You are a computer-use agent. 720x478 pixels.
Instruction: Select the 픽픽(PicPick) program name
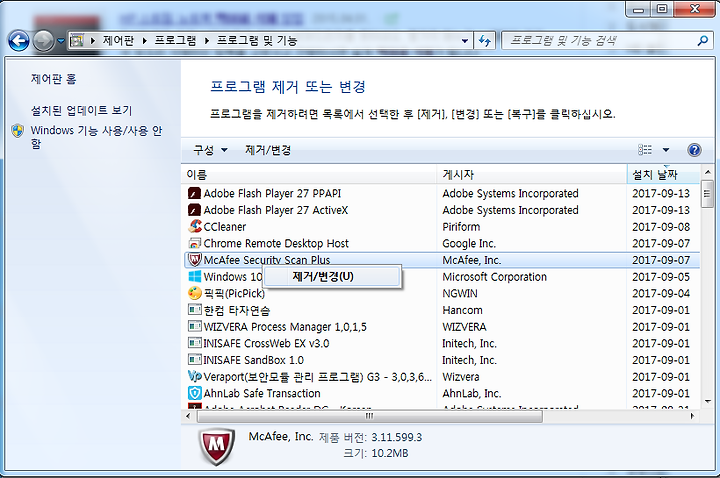pos(234,293)
